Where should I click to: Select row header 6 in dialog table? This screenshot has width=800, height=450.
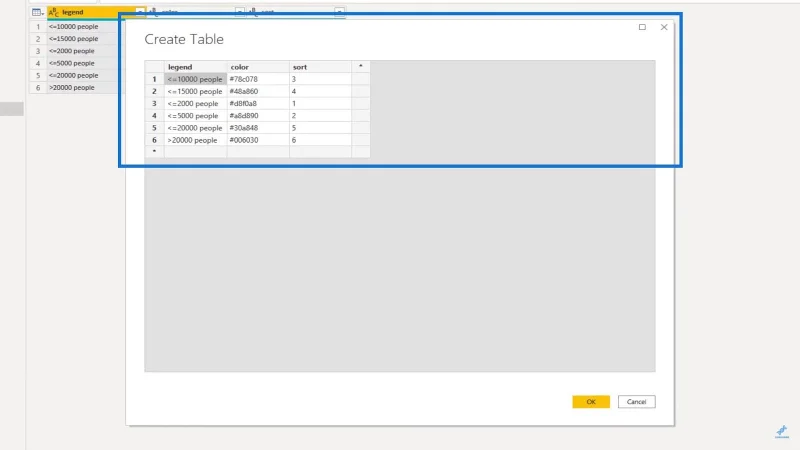[x=154, y=140]
